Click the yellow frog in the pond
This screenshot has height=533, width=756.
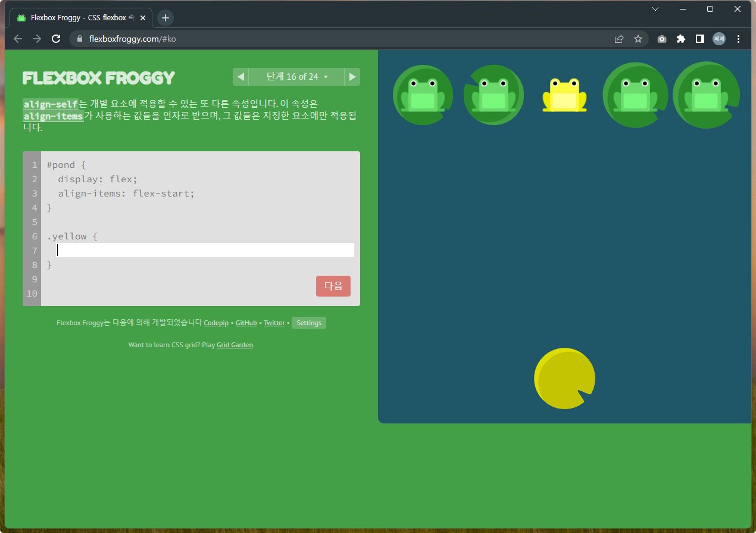point(564,95)
